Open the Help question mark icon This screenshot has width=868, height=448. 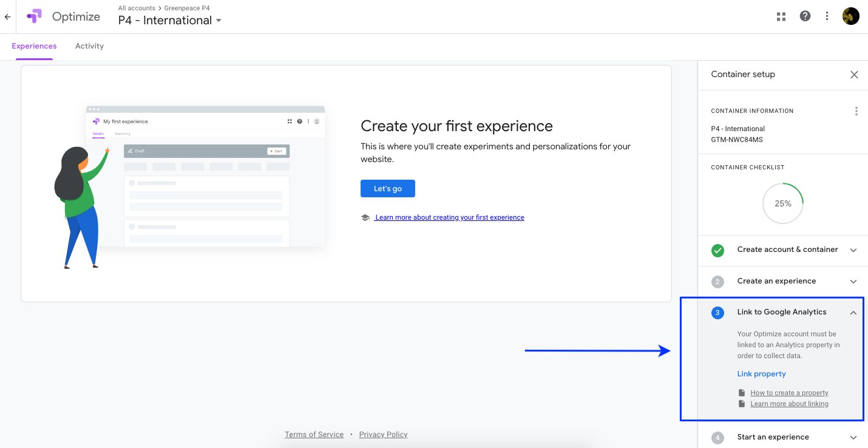(805, 16)
